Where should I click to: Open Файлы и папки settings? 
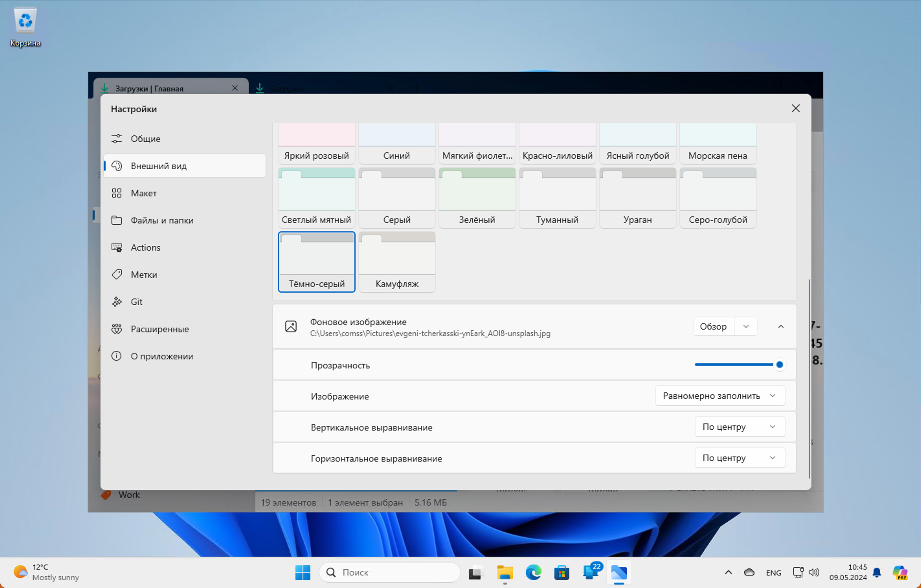pyautogui.click(x=162, y=220)
